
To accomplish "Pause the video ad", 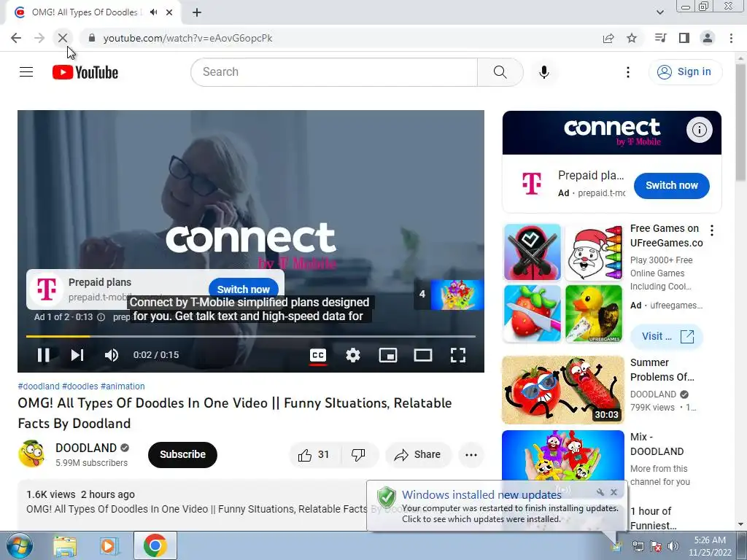I will [43, 355].
